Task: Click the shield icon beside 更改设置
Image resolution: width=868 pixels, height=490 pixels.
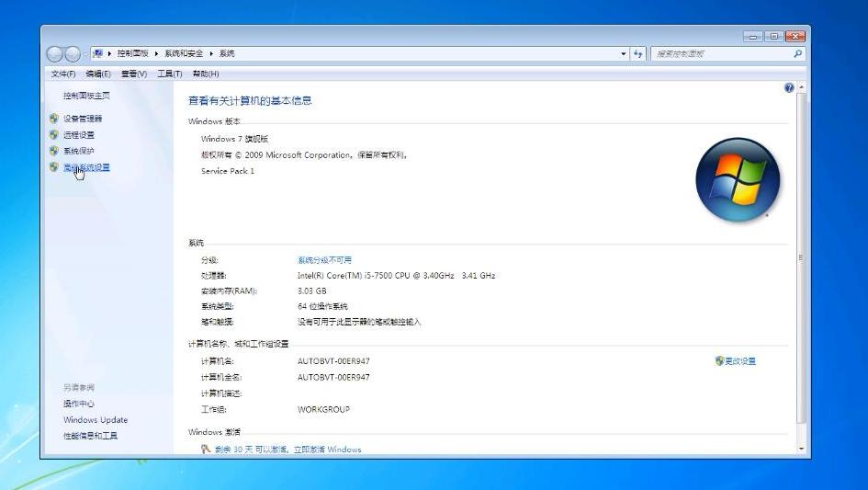Action: [x=719, y=361]
